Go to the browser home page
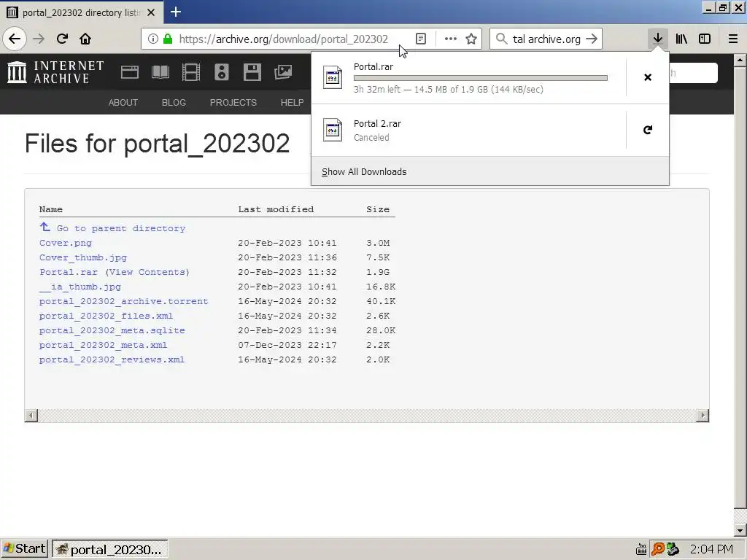Image resolution: width=747 pixels, height=560 pixels. 85,39
